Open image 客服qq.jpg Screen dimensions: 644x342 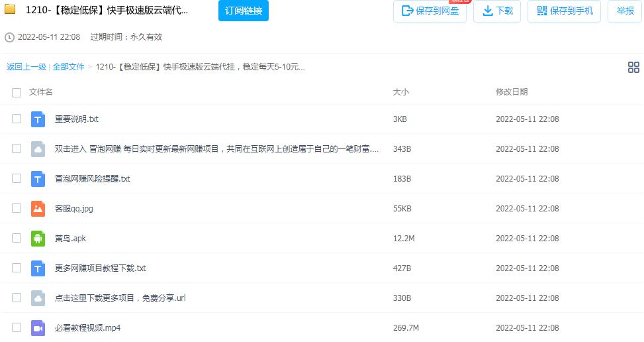[x=74, y=209]
